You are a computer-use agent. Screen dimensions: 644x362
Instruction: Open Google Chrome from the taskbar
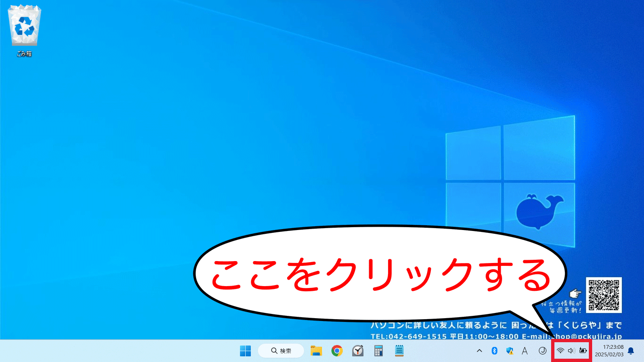(337, 351)
